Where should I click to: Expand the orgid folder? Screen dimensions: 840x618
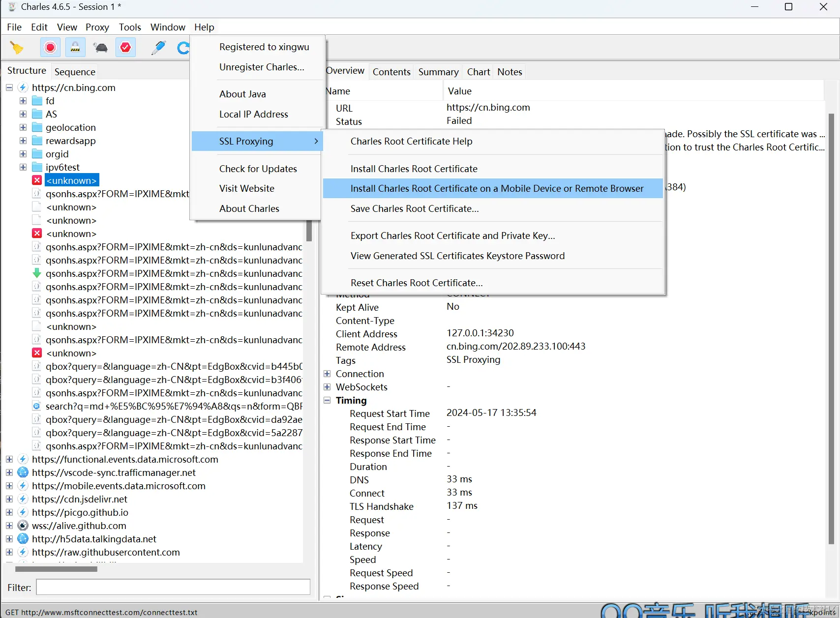23,154
